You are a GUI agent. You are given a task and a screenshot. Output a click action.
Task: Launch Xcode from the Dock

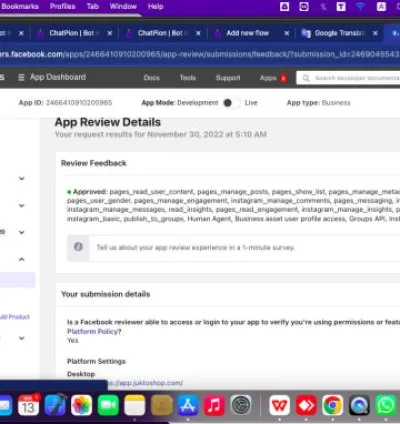(55, 405)
